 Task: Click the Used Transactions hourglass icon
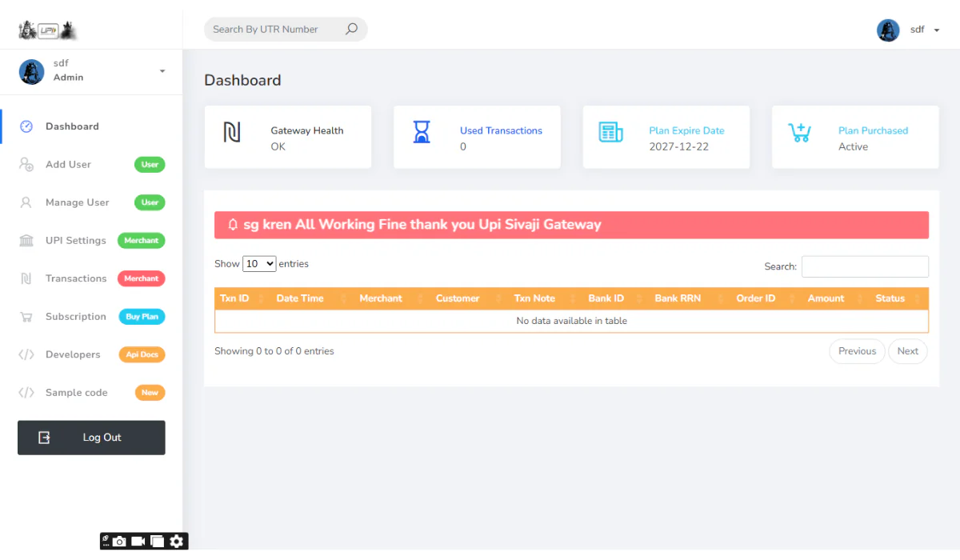[x=422, y=132]
